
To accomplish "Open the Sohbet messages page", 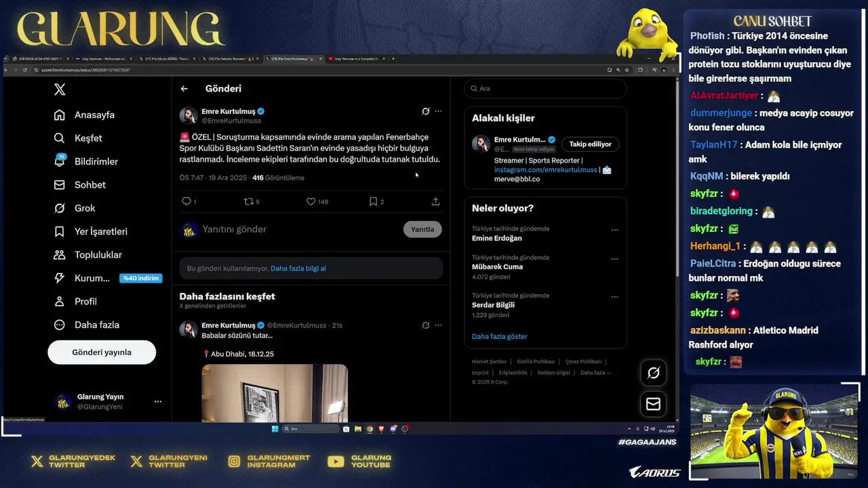I will (x=80, y=185).
